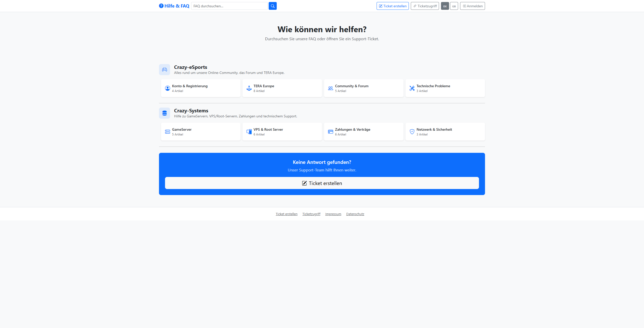Click the Community & Forum people icon
The height and width of the screenshot is (328, 644).
tap(331, 88)
